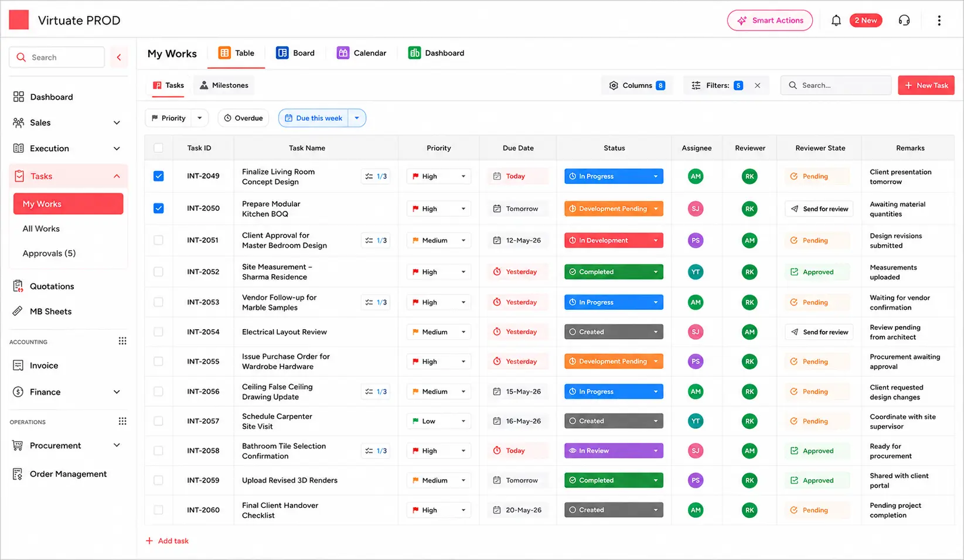Collapse the sidebar with the red arrow
This screenshot has width=964, height=560.
[x=119, y=57]
